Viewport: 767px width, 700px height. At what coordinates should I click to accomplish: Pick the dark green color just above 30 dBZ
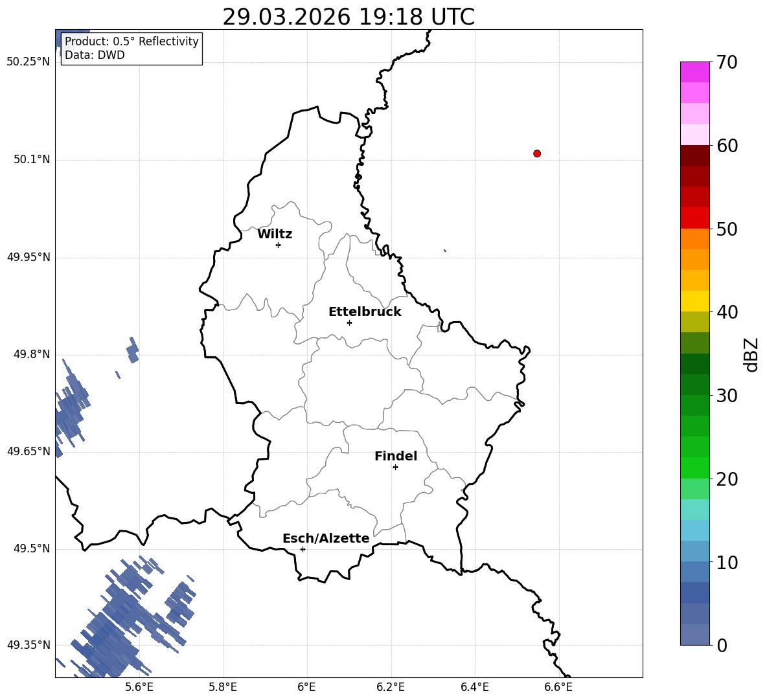click(694, 385)
